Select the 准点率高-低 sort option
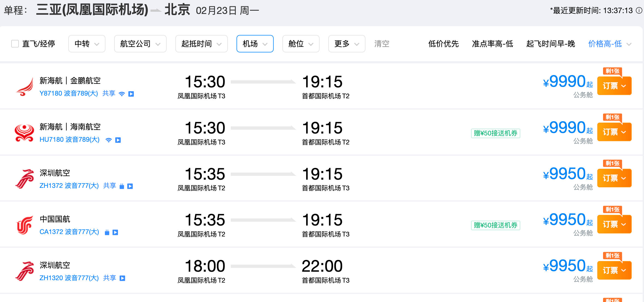Viewport: 644px width, 302px height. [x=492, y=44]
